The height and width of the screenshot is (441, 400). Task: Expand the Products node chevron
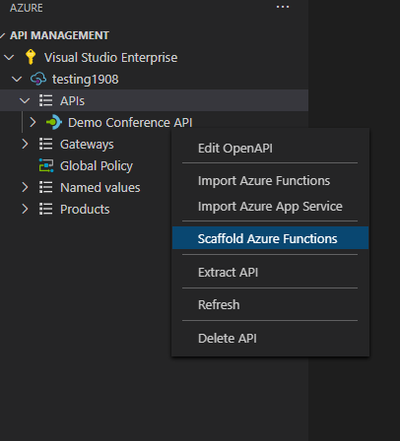pyautogui.click(x=25, y=209)
